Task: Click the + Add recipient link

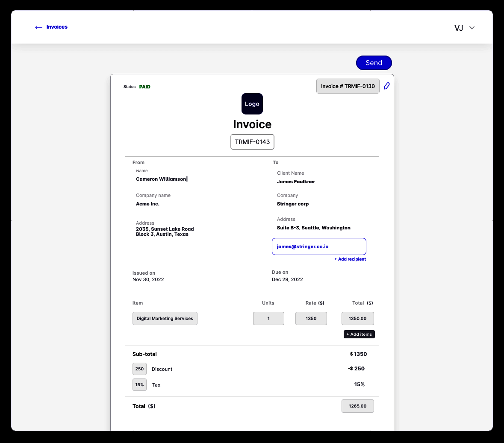Action: tap(350, 259)
